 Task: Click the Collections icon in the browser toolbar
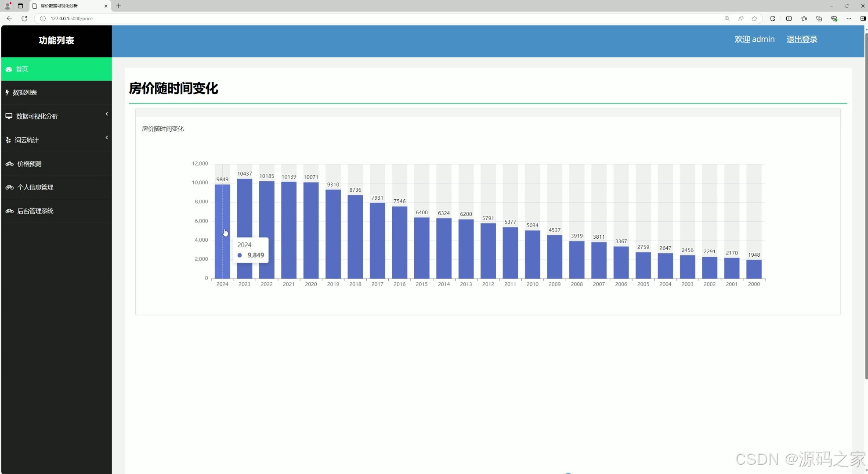tap(818, 18)
